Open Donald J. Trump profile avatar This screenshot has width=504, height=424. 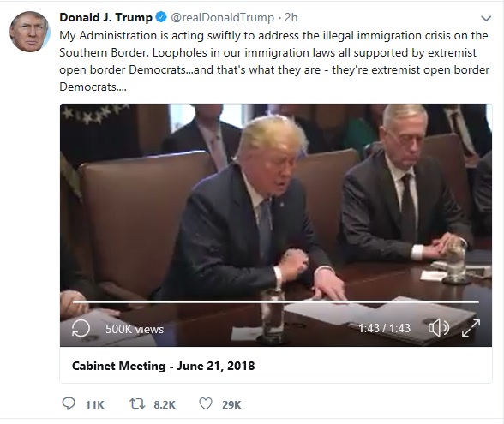pyautogui.click(x=29, y=32)
